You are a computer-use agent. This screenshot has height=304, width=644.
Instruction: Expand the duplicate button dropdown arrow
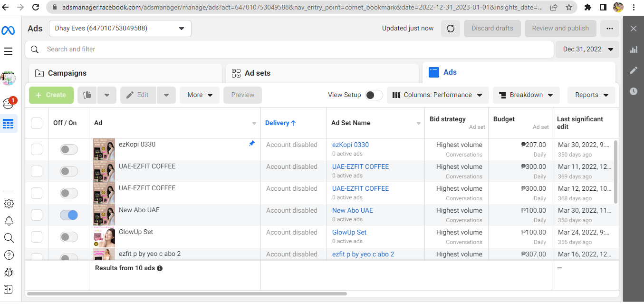click(107, 95)
